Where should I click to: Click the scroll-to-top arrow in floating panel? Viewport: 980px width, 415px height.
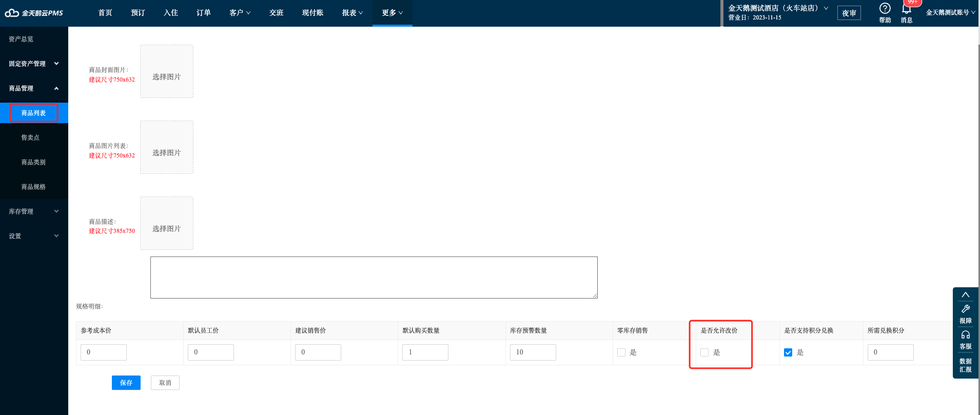pyautogui.click(x=965, y=294)
